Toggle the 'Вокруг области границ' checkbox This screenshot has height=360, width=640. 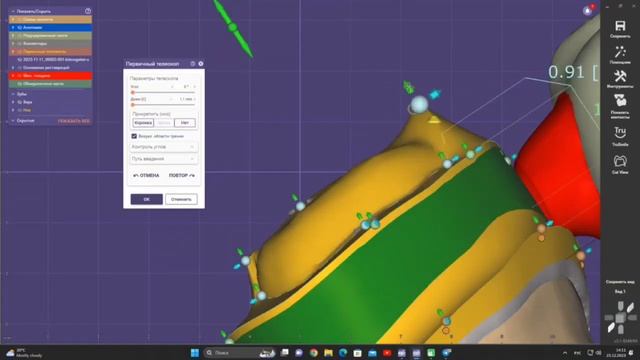tap(134, 136)
